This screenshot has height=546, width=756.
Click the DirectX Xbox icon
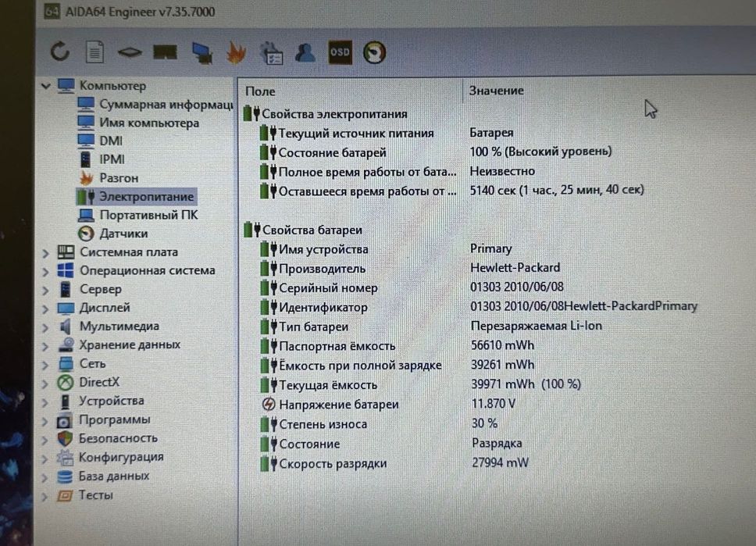(x=65, y=383)
